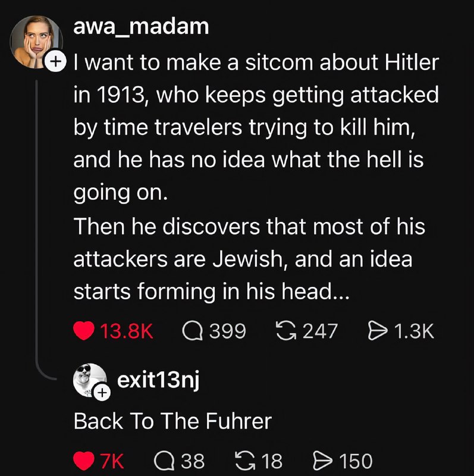The height and width of the screenshot is (476, 474).
Task: Follow exit13nj with the plus badge
Action: (x=102, y=393)
